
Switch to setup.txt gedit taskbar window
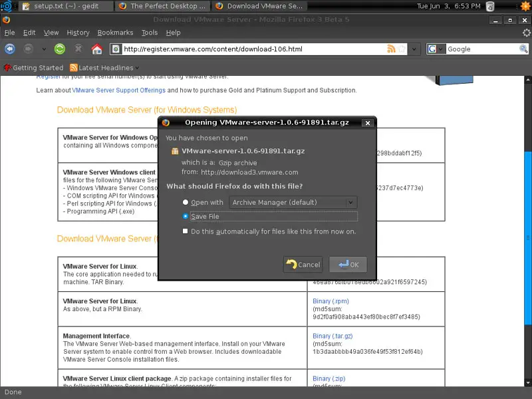pos(61,6)
